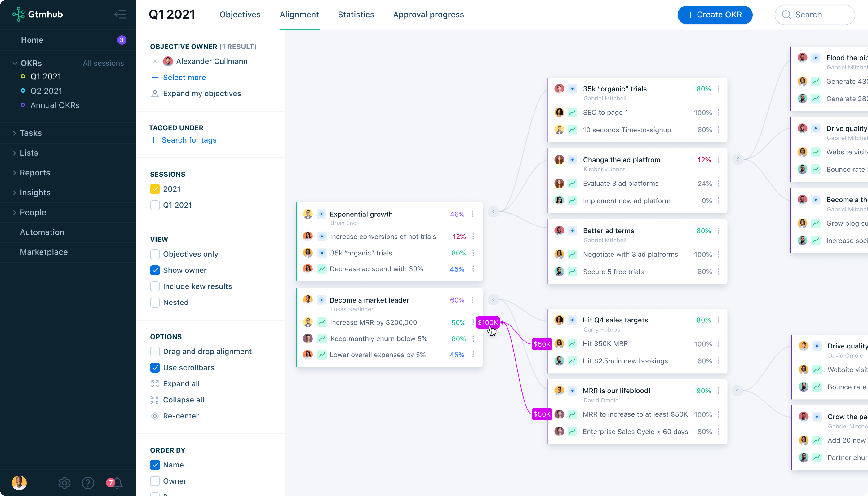
Task: Check the Q1 2021 session checkbox
Action: tap(155, 205)
